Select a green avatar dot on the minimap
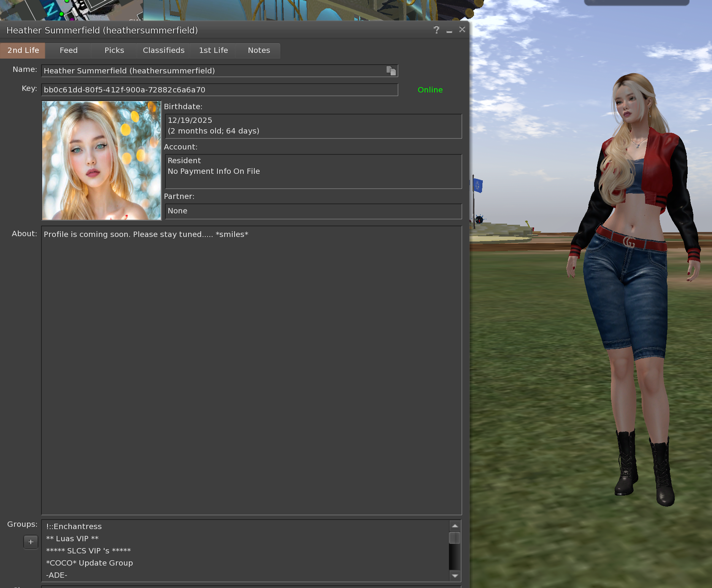 61,13
